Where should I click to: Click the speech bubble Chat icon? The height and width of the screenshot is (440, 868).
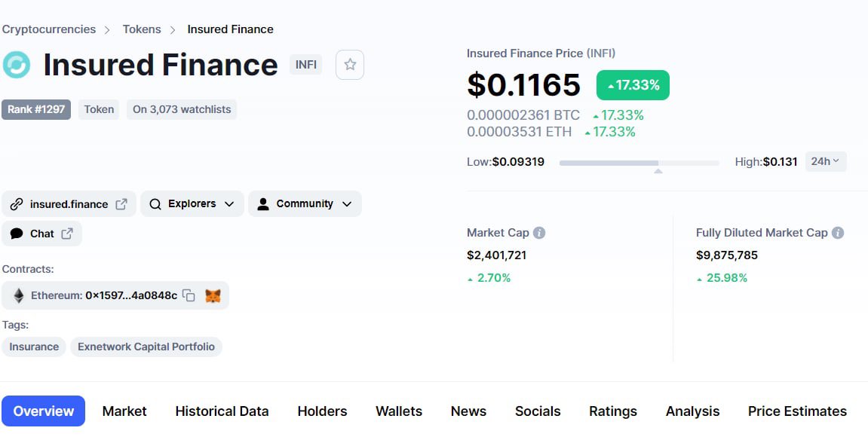(x=17, y=234)
